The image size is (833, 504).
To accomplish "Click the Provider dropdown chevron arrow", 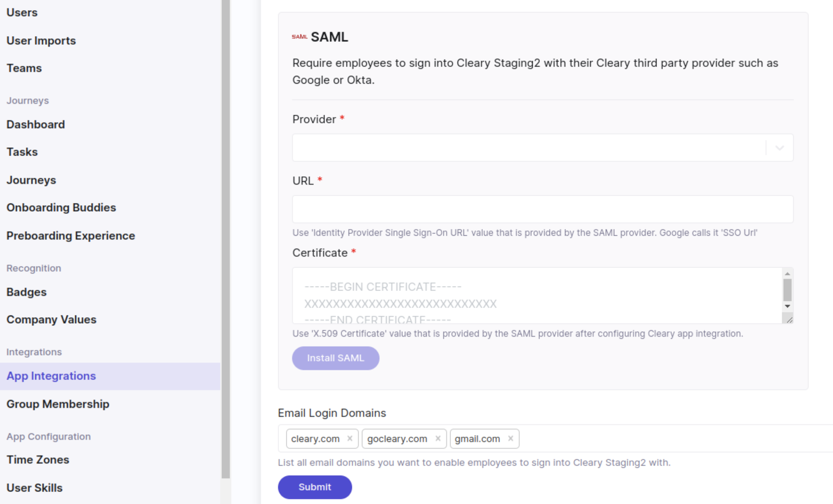I will click(779, 148).
